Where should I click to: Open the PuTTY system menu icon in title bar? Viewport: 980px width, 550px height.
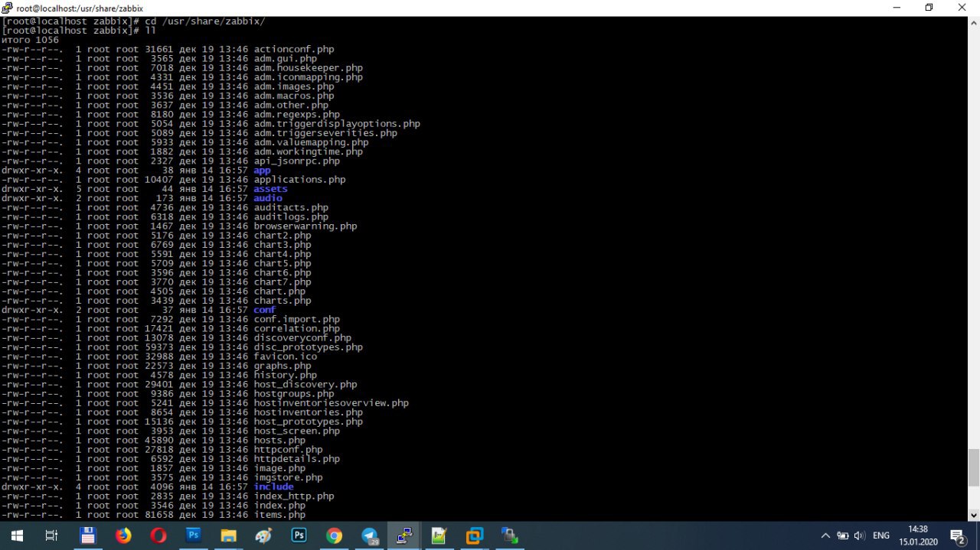point(7,8)
